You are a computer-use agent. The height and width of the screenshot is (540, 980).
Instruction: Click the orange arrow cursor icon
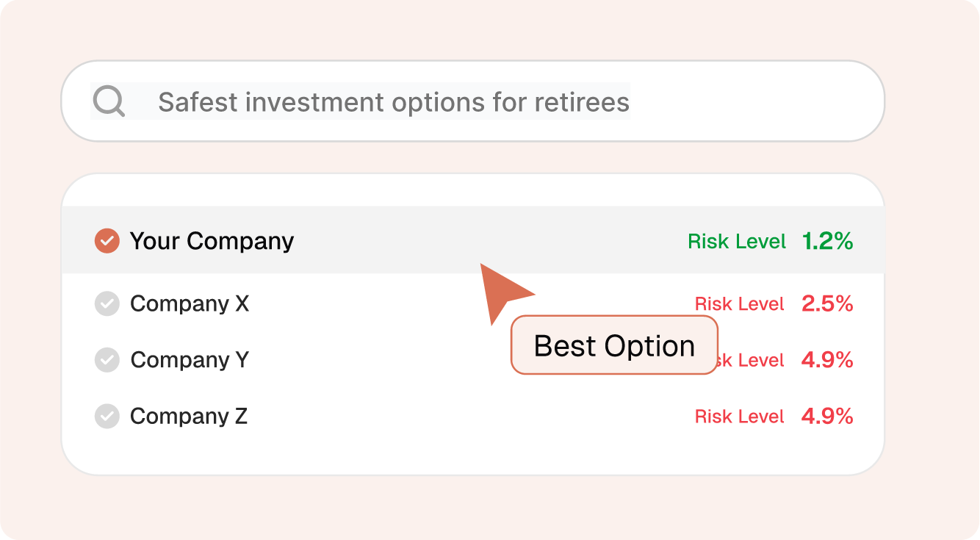pyautogui.click(x=502, y=290)
